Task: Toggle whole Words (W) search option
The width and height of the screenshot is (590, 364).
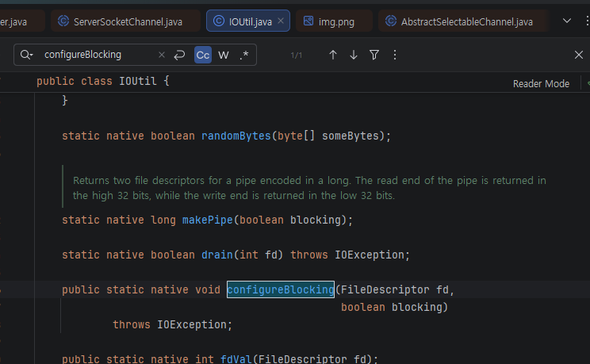Action: (x=224, y=55)
